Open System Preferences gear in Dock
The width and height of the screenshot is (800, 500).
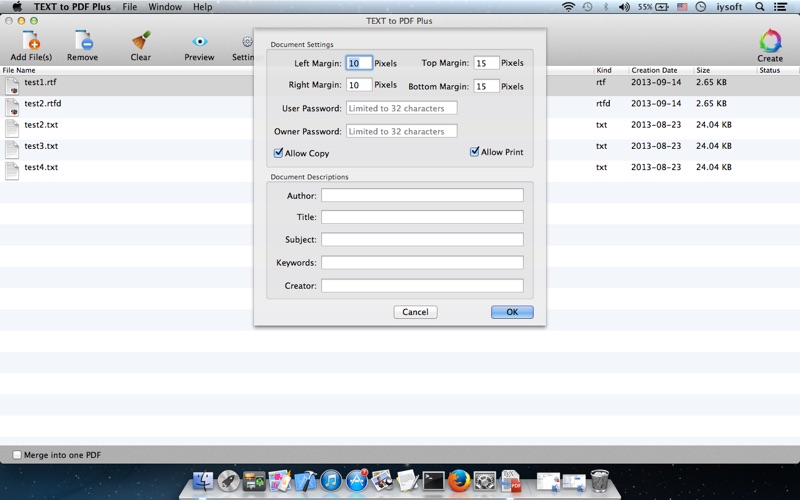(484, 481)
